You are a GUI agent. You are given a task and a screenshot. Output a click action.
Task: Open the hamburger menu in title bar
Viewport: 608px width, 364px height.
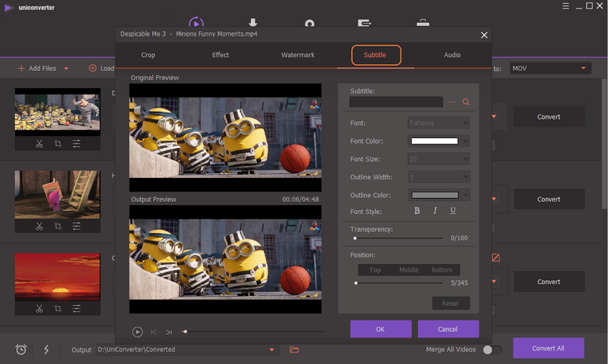566,6
